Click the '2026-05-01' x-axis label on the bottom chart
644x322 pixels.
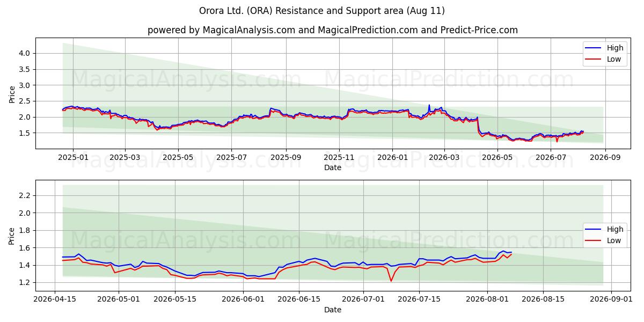tap(118, 300)
